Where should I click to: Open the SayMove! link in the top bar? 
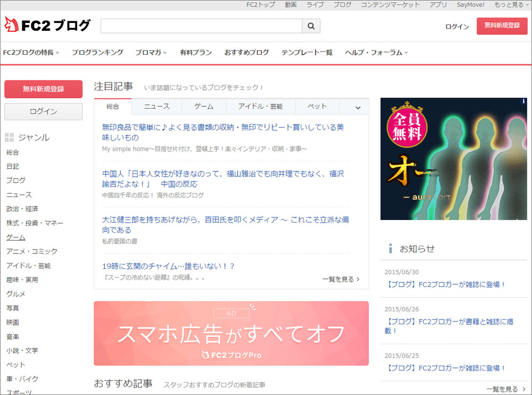[471, 5]
